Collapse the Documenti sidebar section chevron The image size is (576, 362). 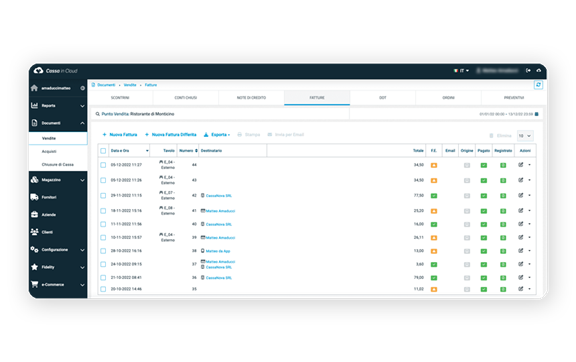click(x=82, y=123)
